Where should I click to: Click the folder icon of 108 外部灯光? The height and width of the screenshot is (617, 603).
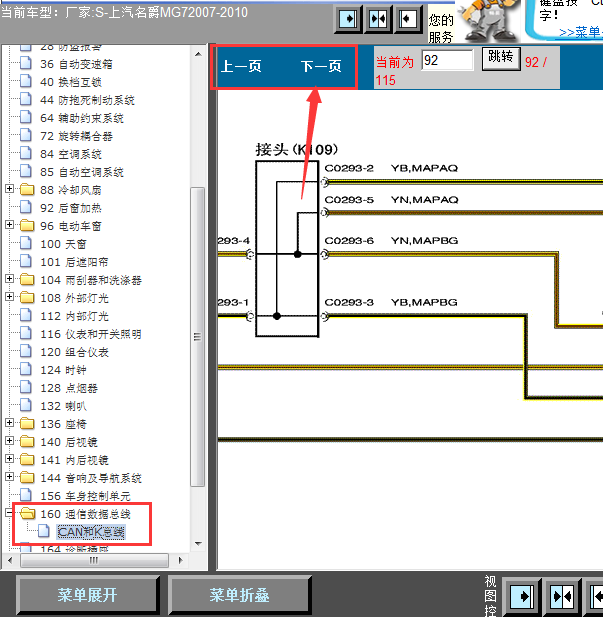27,297
